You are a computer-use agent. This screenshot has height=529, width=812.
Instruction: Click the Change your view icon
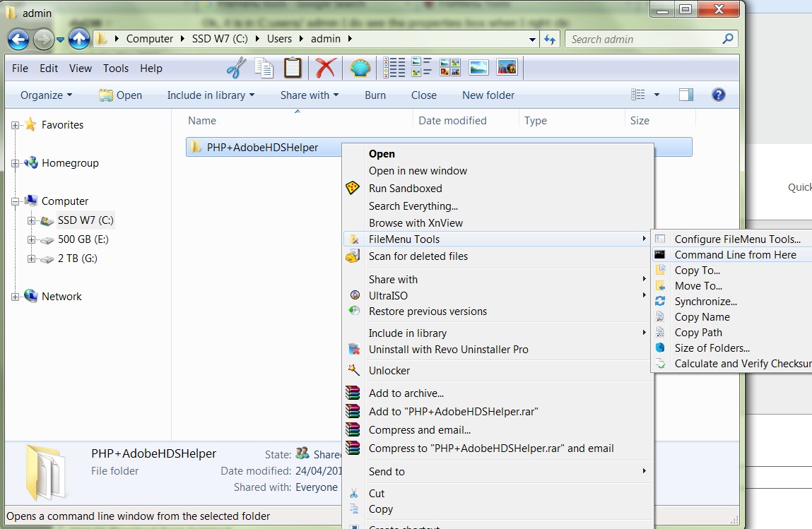pyautogui.click(x=638, y=95)
